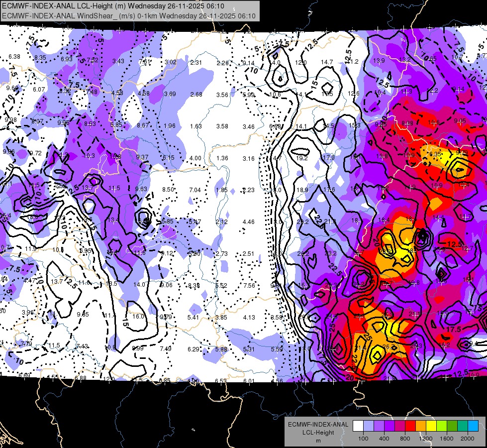Click the teal legend color swatch
487x448 pixels.
click(x=463, y=426)
